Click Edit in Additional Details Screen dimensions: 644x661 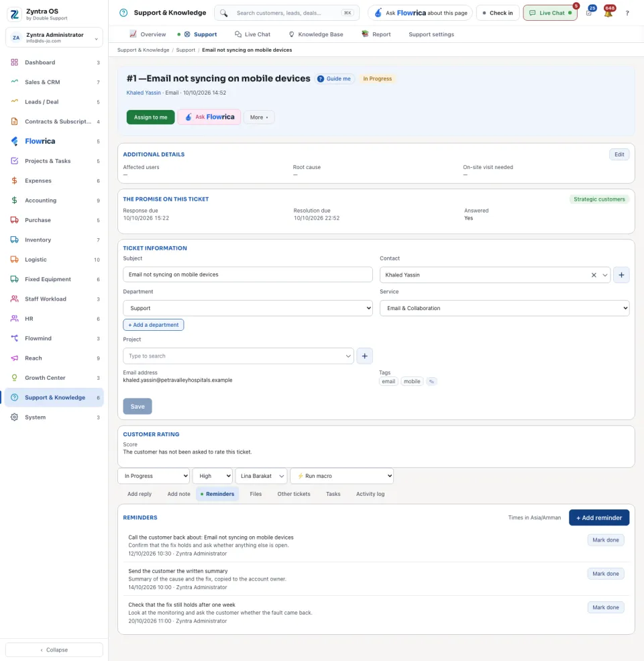(x=619, y=154)
